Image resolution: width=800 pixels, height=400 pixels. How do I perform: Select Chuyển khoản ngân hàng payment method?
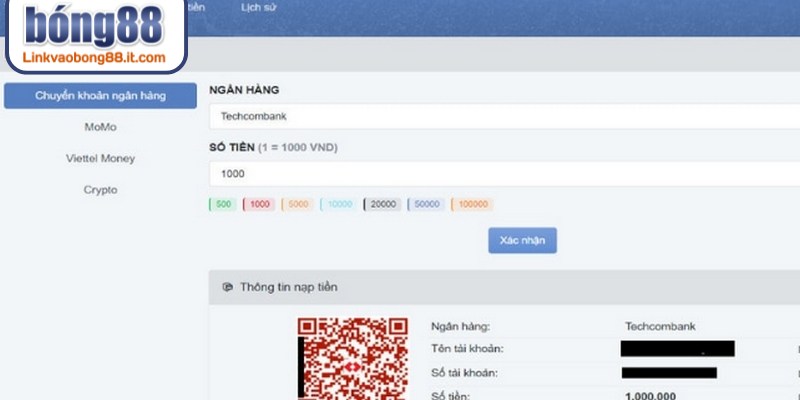(100, 96)
